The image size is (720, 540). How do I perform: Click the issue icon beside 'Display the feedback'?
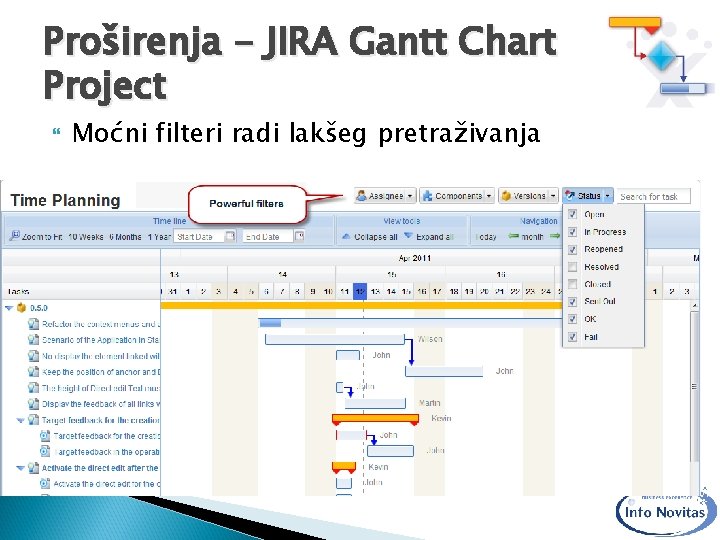(x=33, y=404)
